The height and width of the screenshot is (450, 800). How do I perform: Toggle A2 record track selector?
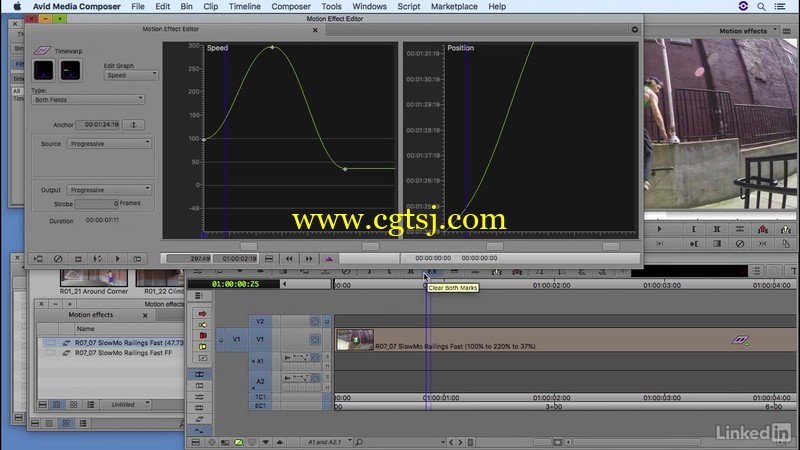[x=260, y=382]
